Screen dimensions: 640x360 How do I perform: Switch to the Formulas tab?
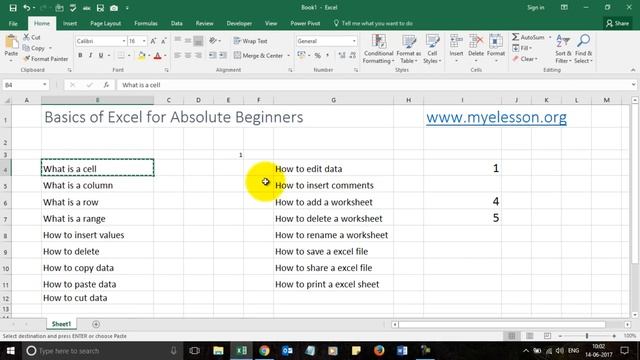point(146,24)
